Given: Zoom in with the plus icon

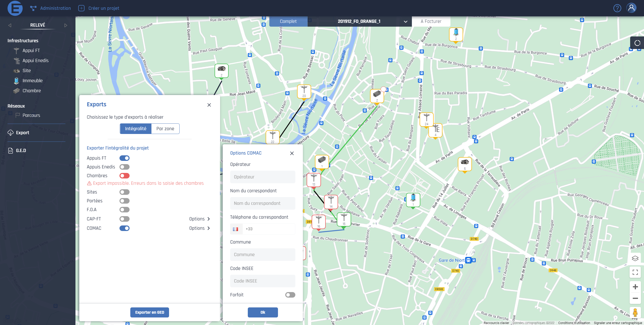Looking at the screenshot, I should click(635, 287).
